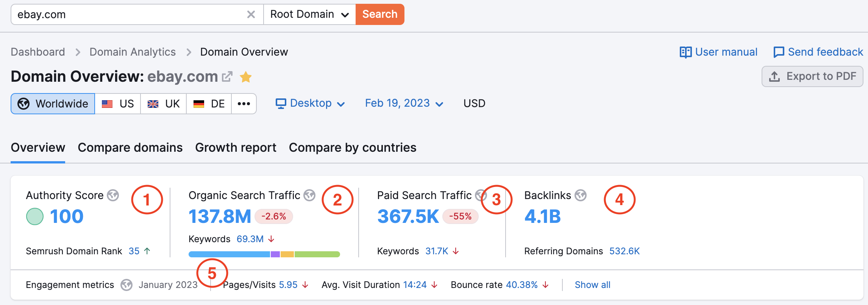Click Avg. Visit Duration value 14:24
Viewport: 868px width, 305px height.
pos(415,285)
